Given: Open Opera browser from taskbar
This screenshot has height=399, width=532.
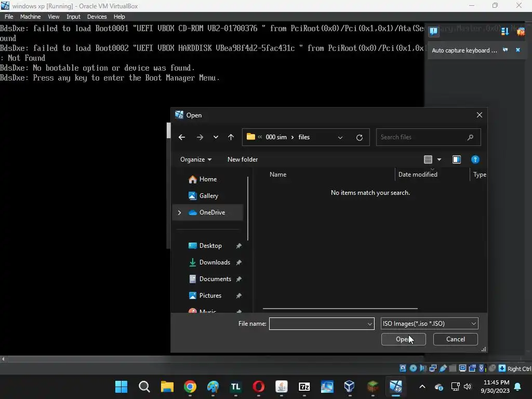Looking at the screenshot, I should tap(259, 387).
